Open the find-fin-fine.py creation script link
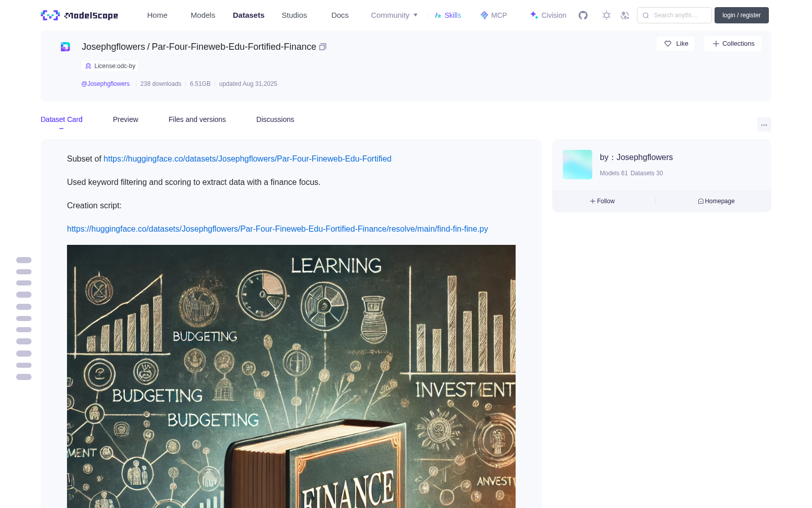Screen dimensions: 812x508 278,229
